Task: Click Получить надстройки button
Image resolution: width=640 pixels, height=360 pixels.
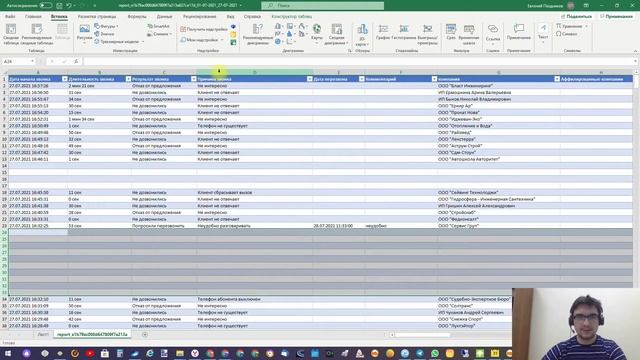Action: tap(204, 29)
